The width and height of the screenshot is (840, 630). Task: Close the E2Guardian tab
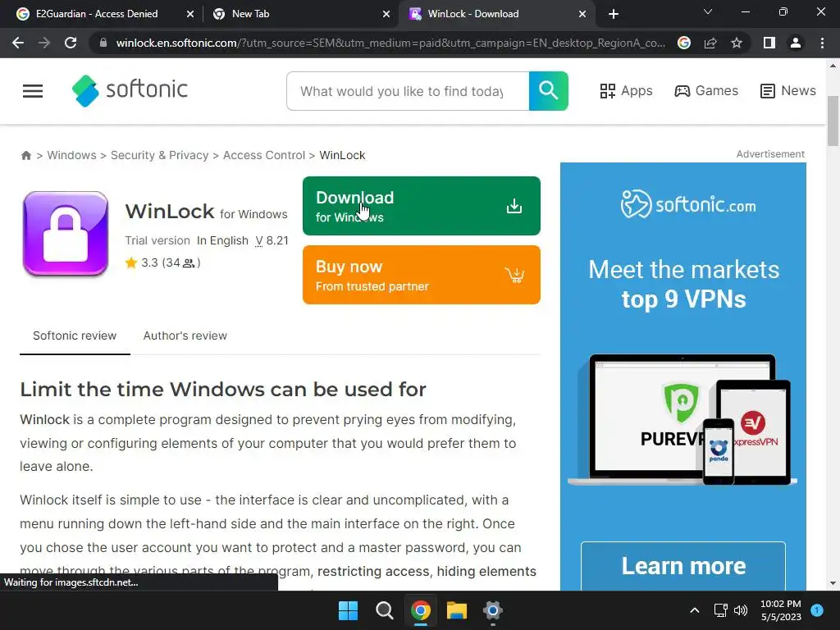190,15
